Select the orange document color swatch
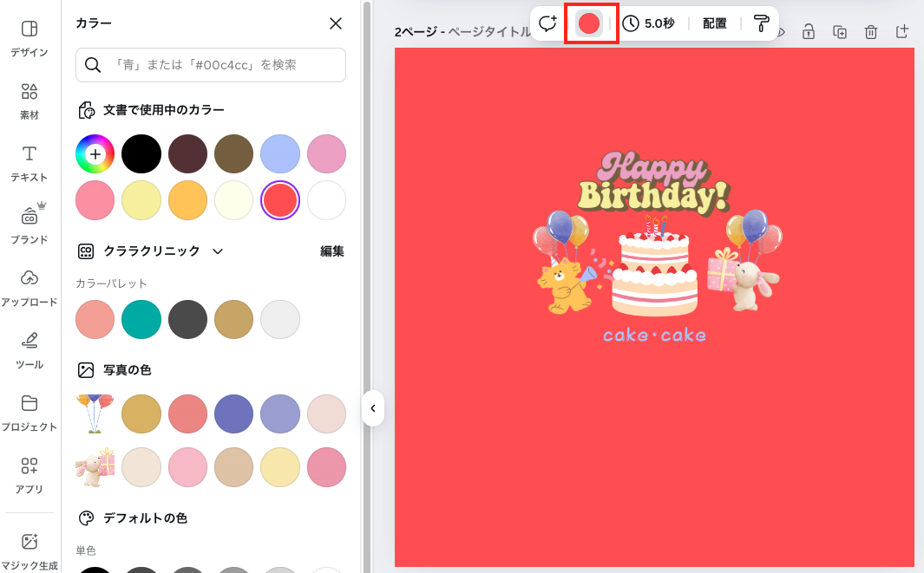 click(187, 200)
